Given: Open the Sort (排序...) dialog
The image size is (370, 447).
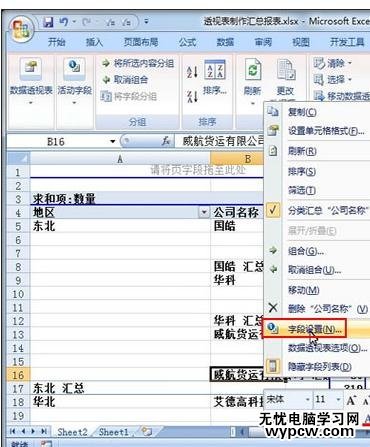Looking at the screenshot, I should (215, 77).
